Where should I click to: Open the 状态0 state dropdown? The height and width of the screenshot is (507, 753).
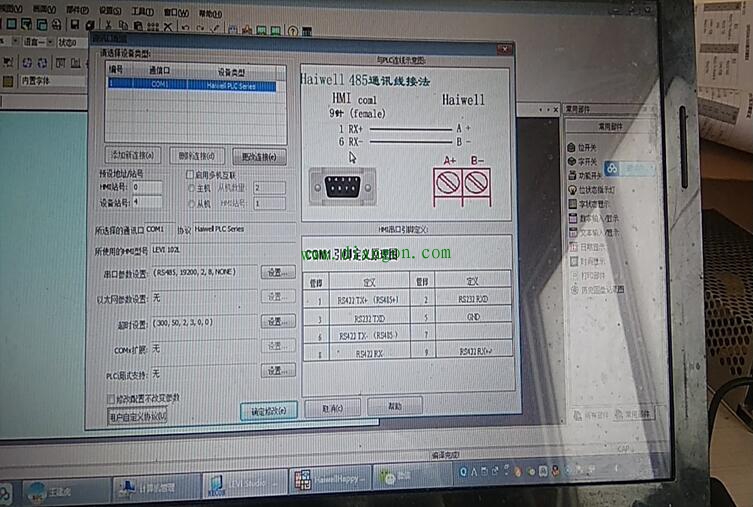click(x=71, y=43)
